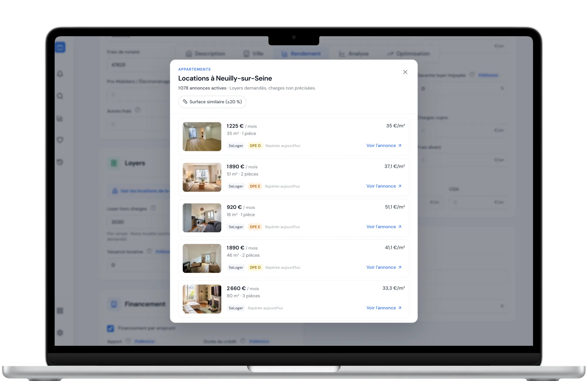588x382 pixels.
Task: Open the photo of the 46 m² apartment
Action: [x=202, y=258]
